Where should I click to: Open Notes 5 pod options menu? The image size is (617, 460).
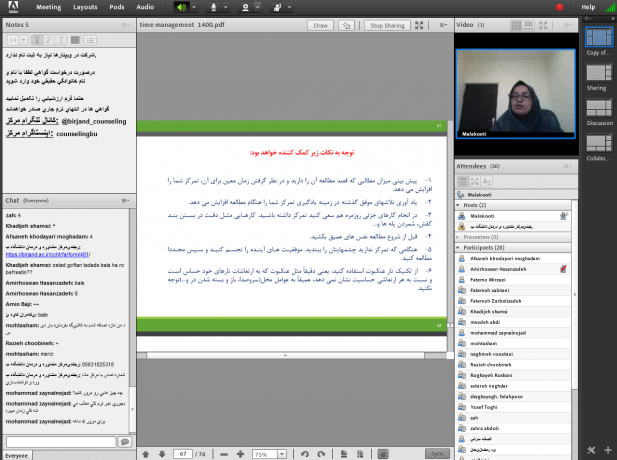[x=126, y=25]
